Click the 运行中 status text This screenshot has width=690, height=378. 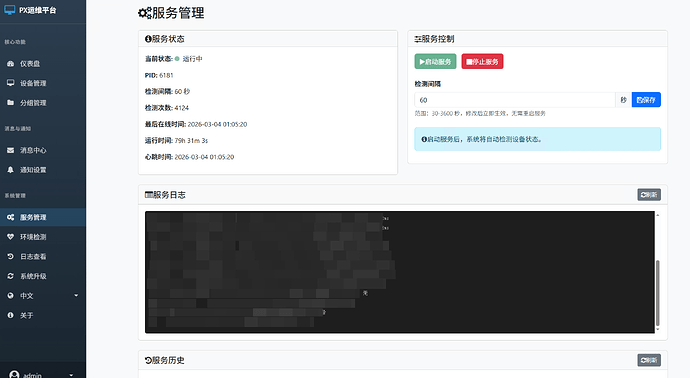(192, 59)
